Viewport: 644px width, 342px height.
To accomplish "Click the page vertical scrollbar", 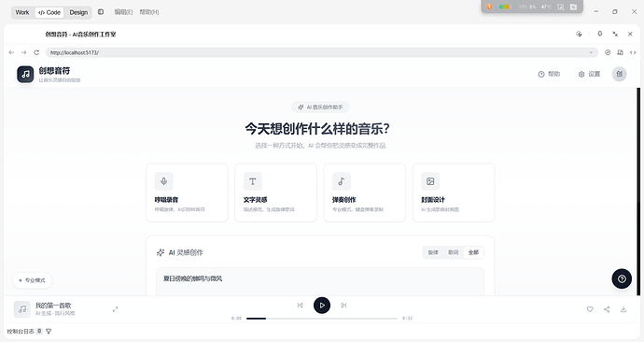I will (638, 192).
